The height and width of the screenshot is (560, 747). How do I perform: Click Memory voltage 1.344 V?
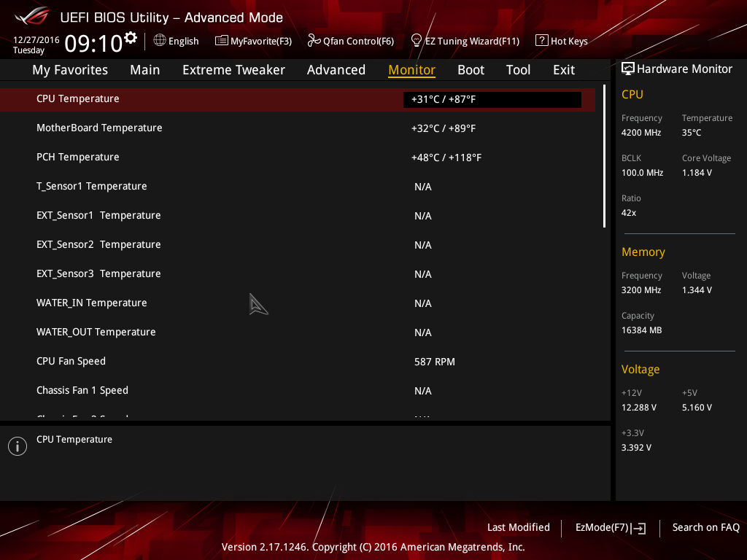tap(697, 290)
